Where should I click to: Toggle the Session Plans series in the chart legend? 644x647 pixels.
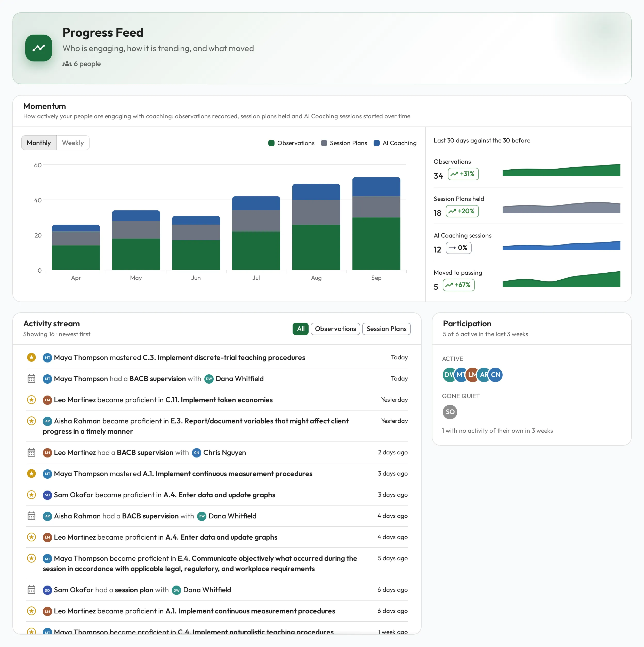(344, 143)
